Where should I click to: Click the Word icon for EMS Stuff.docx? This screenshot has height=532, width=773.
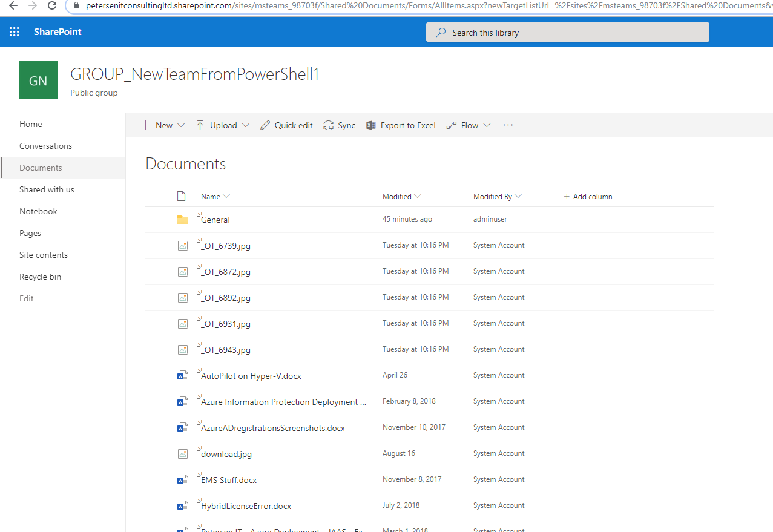[182, 480]
